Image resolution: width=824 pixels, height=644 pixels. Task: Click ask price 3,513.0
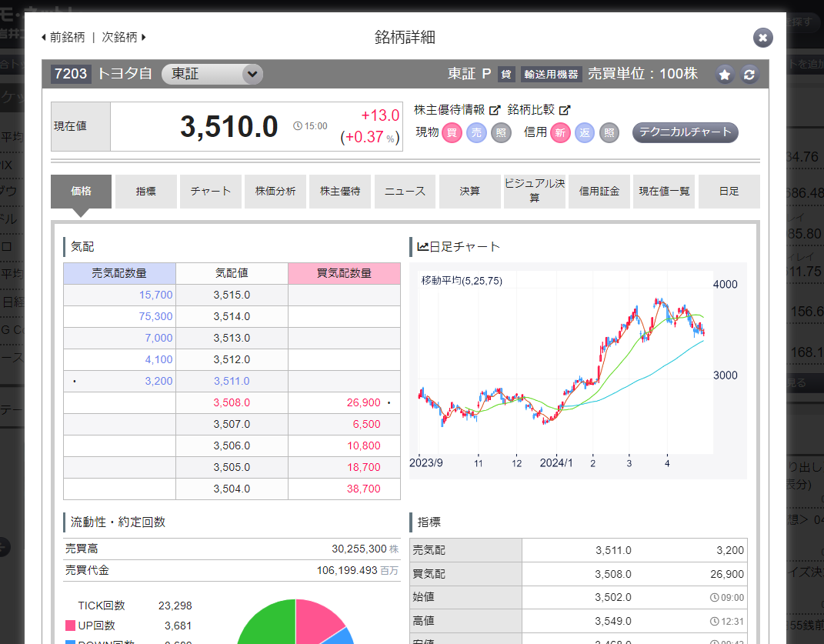(232, 338)
